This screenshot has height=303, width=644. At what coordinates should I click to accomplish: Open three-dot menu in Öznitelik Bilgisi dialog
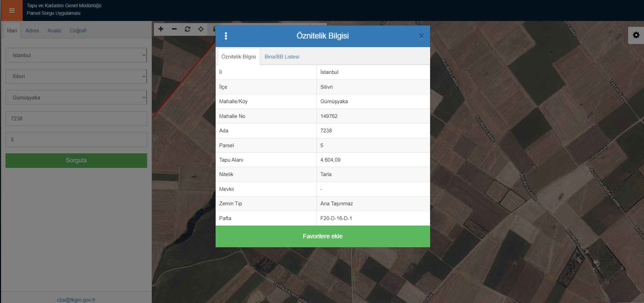tap(226, 36)
